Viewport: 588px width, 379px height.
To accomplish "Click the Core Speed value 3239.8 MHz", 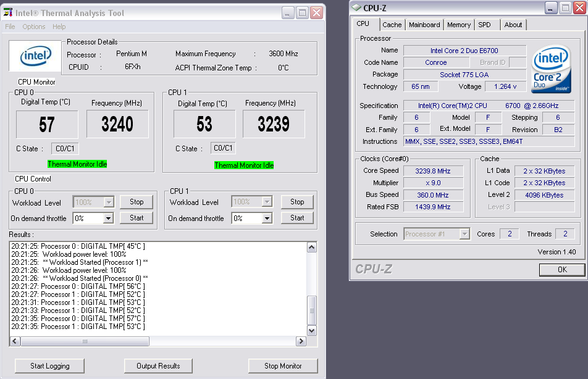I will (x=433, y=171).
